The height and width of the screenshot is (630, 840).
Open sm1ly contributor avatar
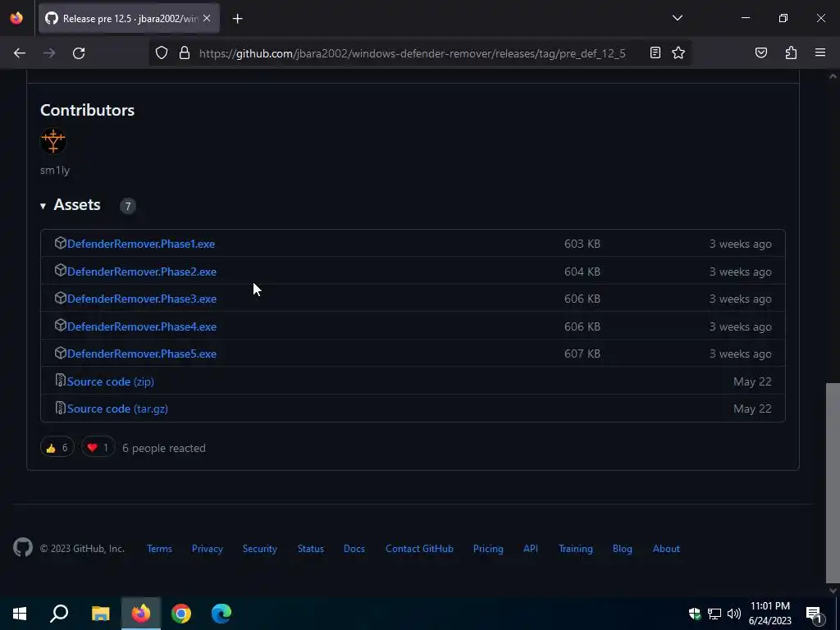53,141
